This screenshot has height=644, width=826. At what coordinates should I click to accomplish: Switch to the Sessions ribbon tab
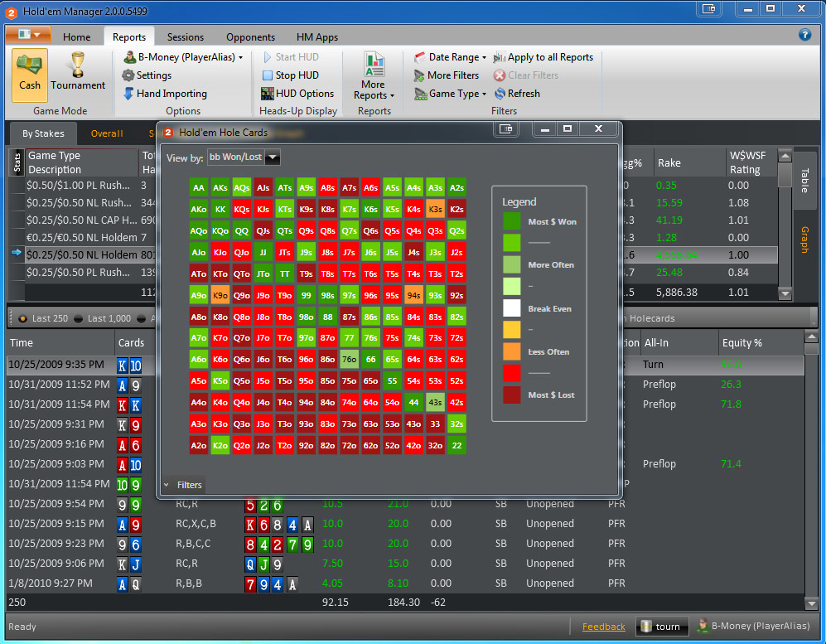coord(186,37)
